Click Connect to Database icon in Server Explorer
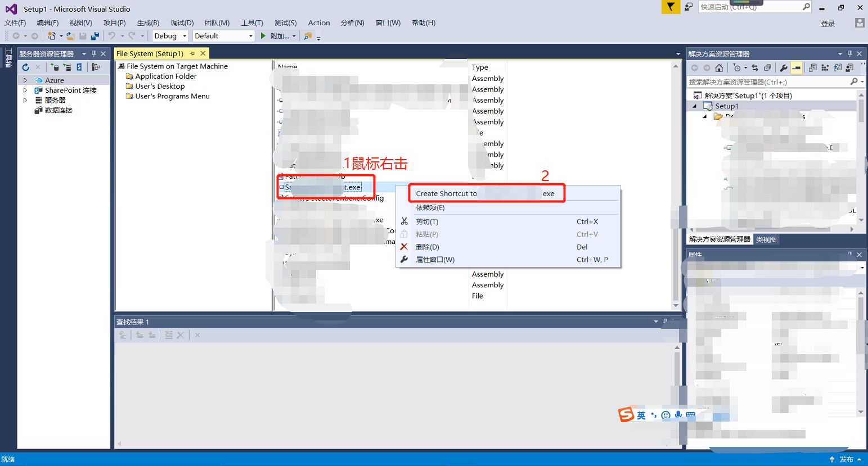Screen dimensions: 868x466 55,67
